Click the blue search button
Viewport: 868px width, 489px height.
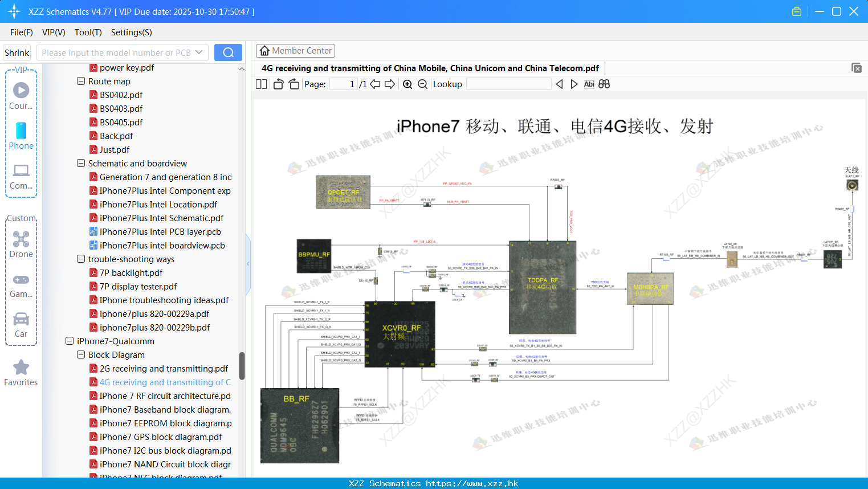click(228, 52)
